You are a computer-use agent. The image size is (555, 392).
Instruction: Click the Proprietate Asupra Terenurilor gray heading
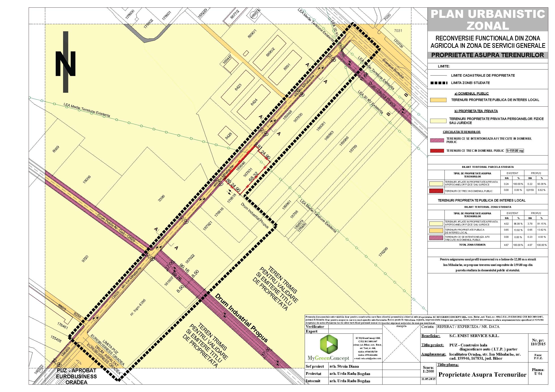488,55
